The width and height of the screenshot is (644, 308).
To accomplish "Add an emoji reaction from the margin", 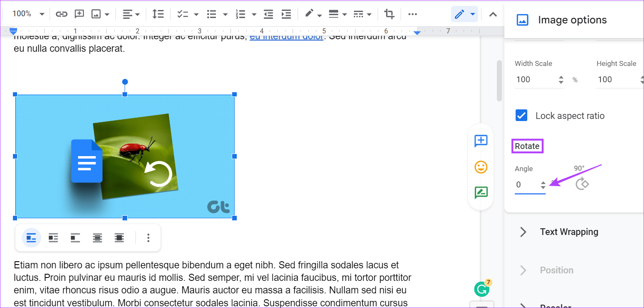I will (480, 167).
